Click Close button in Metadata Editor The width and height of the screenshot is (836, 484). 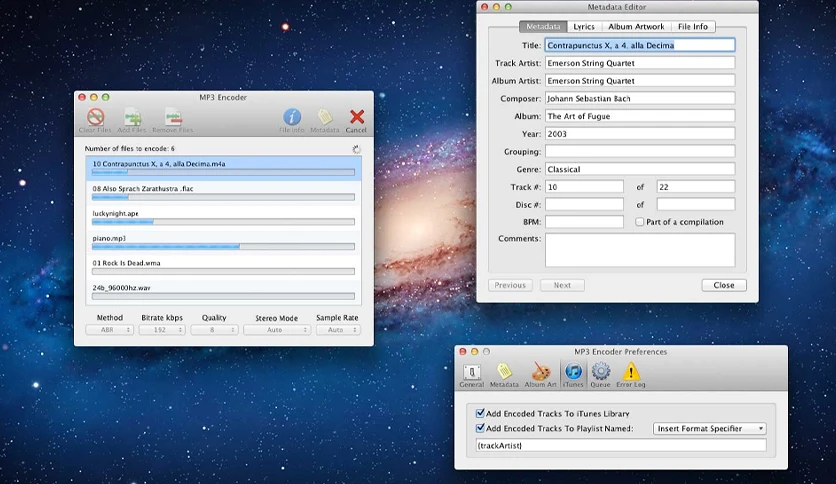(724, 285)
